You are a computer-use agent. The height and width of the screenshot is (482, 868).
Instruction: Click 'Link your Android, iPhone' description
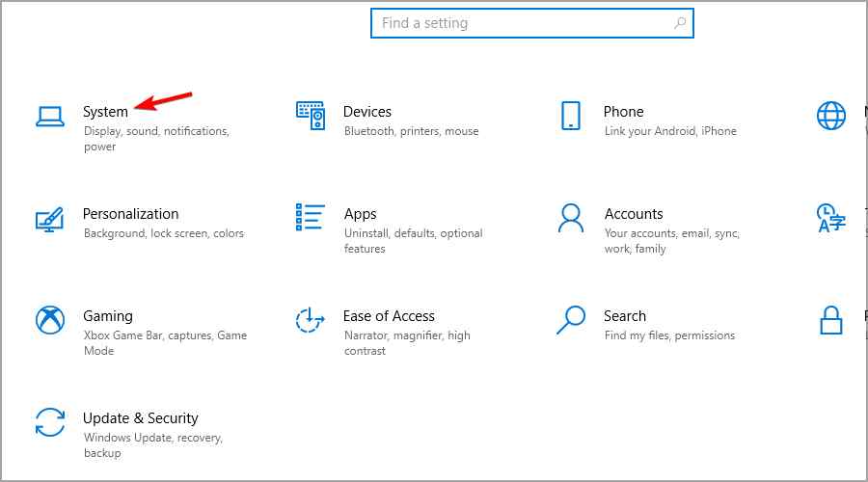click(x=670, y=131)
